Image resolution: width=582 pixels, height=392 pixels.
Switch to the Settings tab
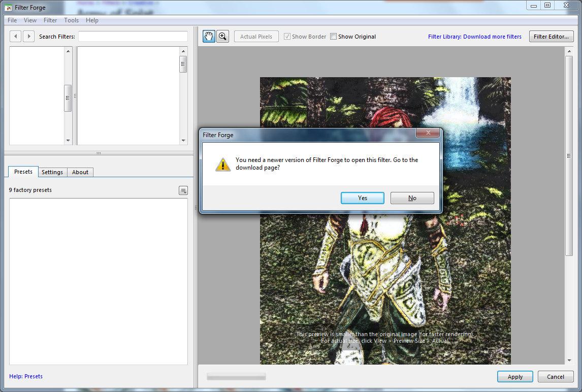click(52, 172)
